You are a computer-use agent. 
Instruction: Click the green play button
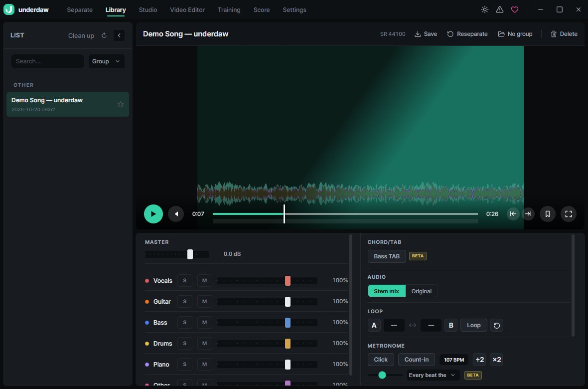point(153,214)
